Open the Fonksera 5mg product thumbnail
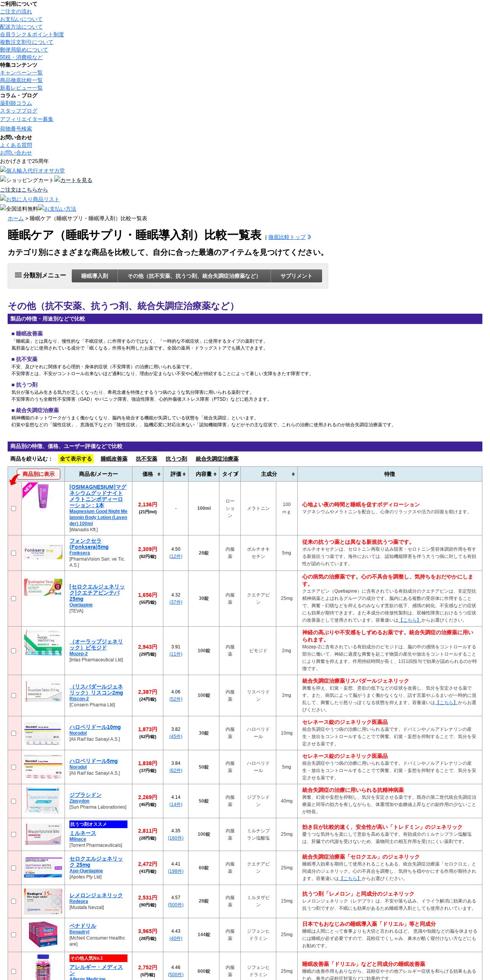490x980 pixels. [43, 552]
